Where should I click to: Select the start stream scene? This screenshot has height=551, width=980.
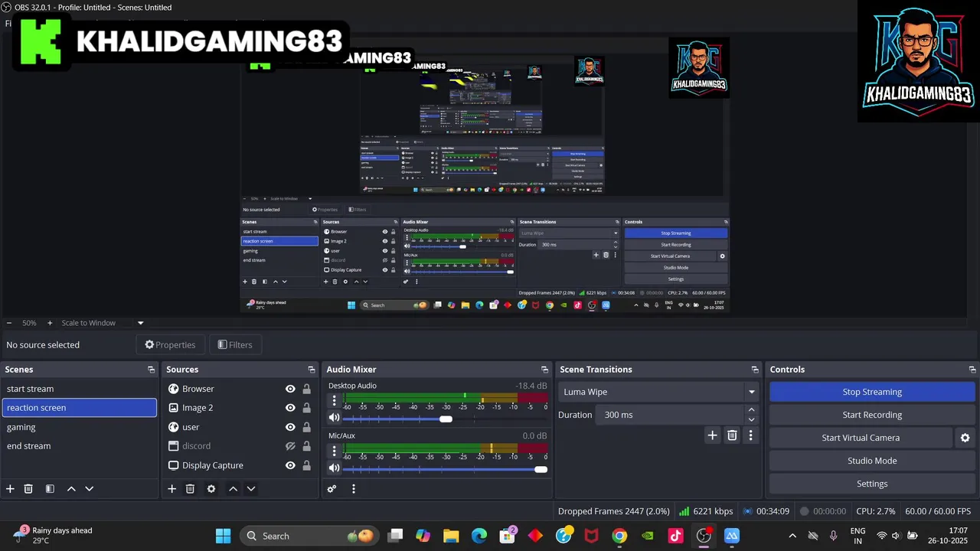[80, 389]
